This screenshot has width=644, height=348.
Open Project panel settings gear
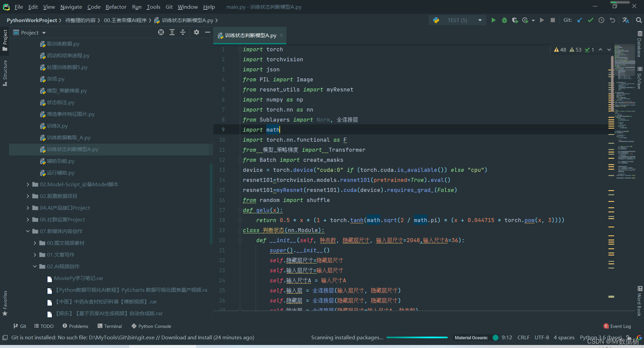click(197, 32)
